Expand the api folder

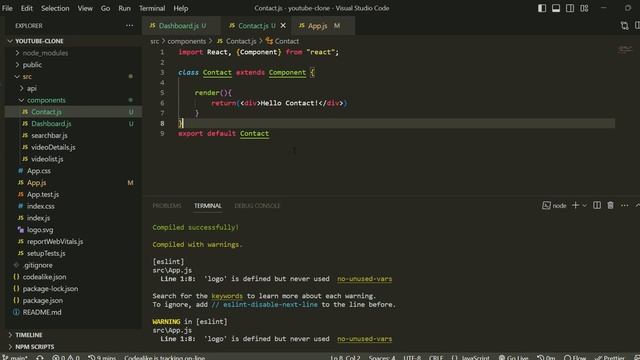pyautogui.click(x=31, y=88)
